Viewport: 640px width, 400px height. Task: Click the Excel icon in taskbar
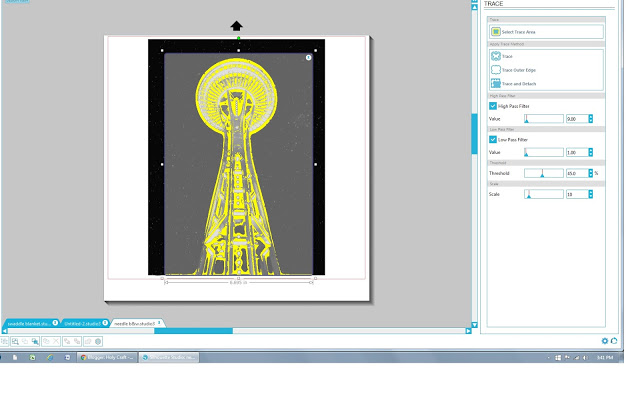[x=32, y=357]
